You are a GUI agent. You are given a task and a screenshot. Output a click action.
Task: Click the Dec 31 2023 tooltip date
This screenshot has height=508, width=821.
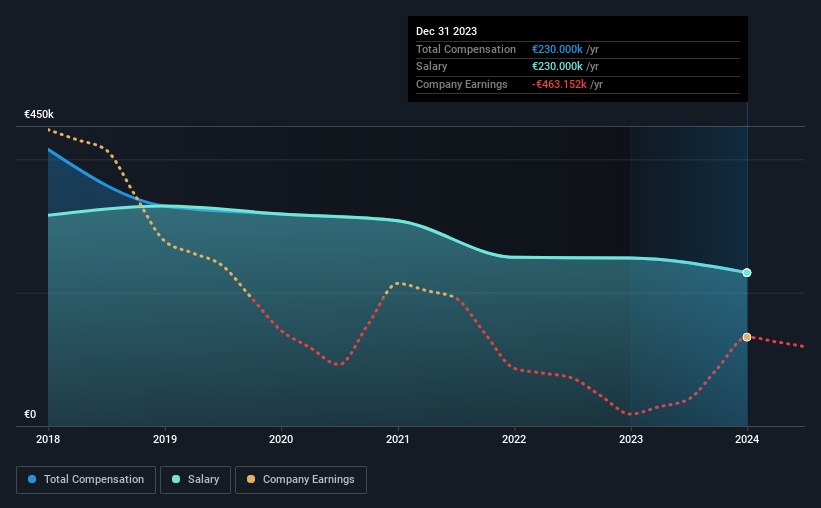(x=446, y=31)
